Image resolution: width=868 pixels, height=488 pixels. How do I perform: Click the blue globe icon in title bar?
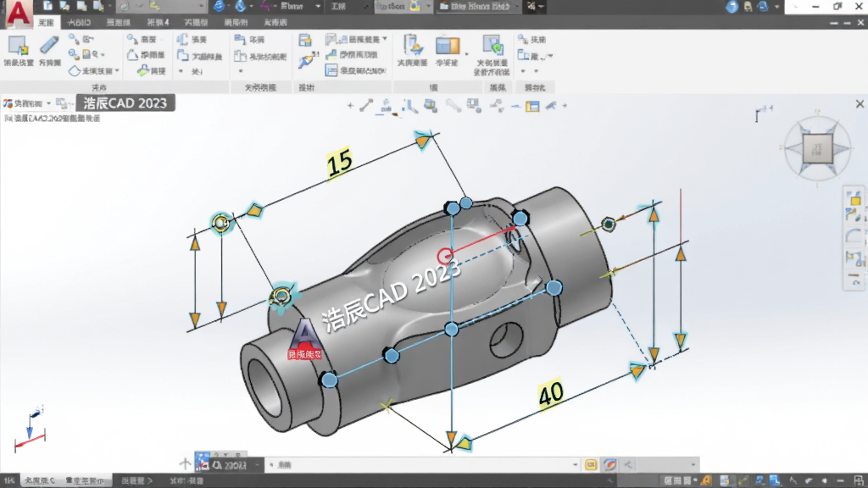tap(219, 6)
